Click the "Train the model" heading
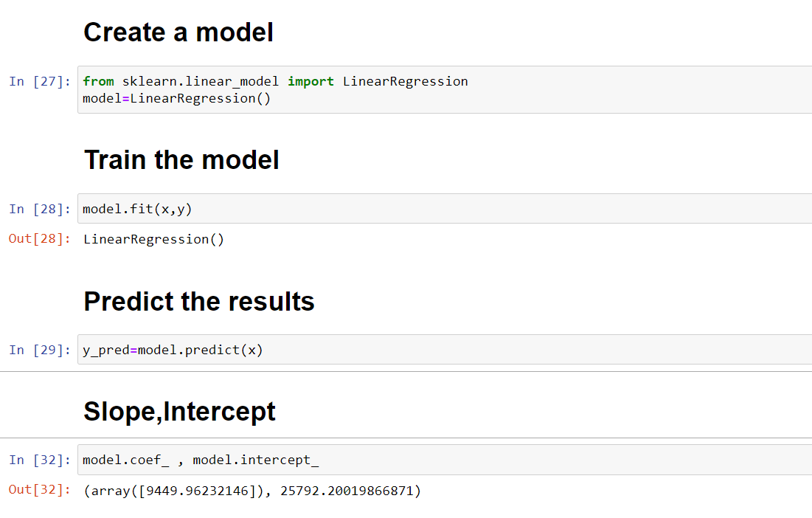The width and height of the screenshot is (812, 518). coord(181,160)
